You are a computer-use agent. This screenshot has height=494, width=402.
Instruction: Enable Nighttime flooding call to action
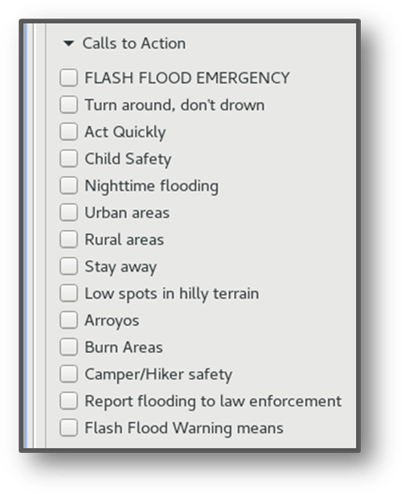tap(69, 185)
